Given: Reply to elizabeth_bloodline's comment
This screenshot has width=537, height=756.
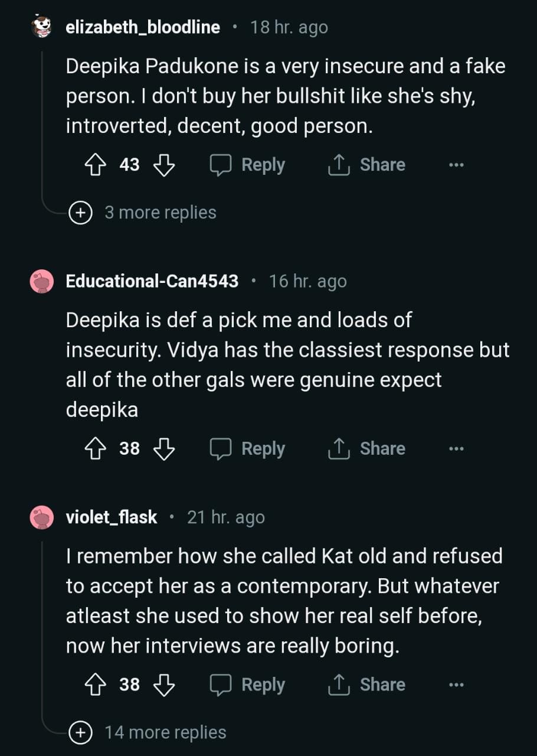Looking at the screenshot, I should tap(248, 165).
